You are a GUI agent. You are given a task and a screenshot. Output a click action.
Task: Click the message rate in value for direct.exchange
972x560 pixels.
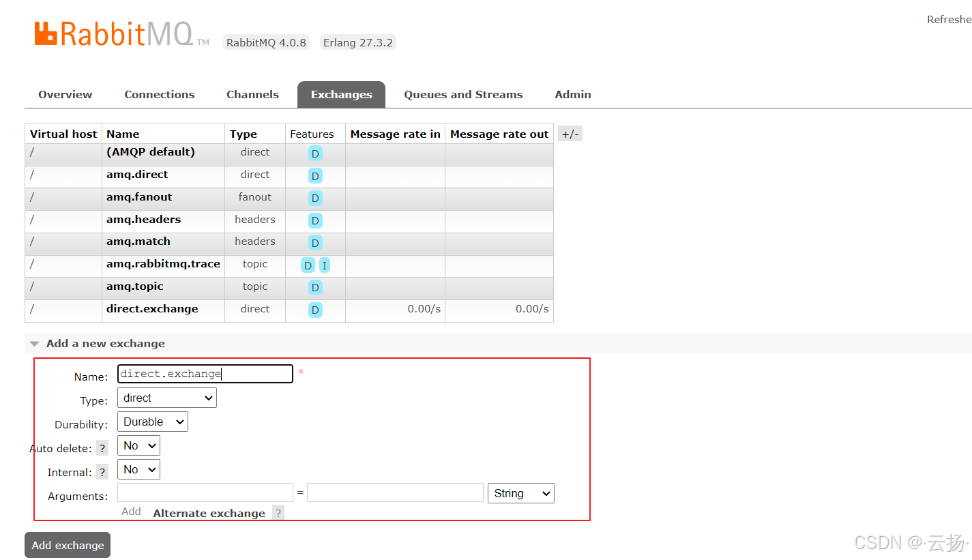[x=424, y=309]
